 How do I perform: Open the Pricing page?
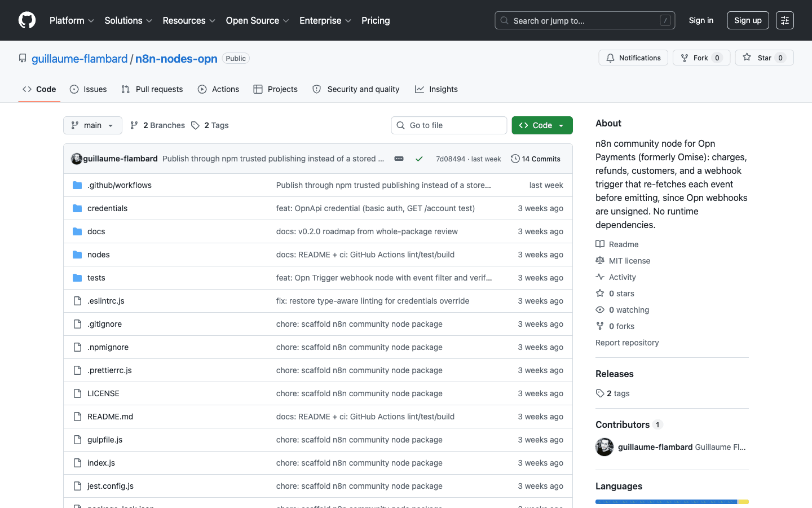coord(376,20)
